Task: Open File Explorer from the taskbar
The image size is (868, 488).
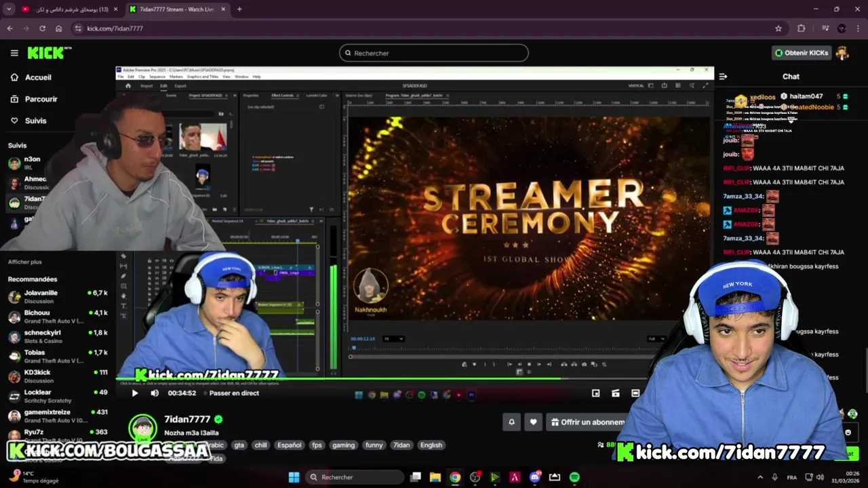Action: (435, 477)
